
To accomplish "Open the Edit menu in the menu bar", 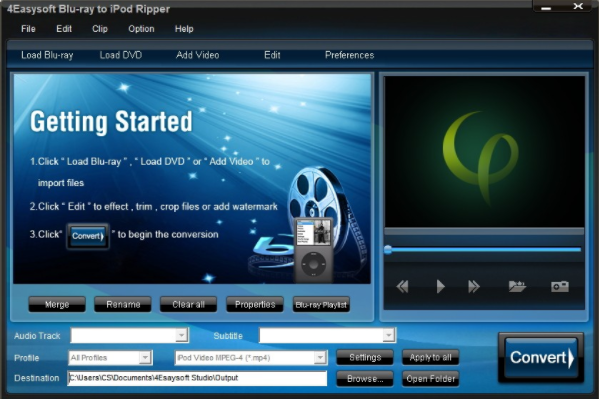I will [x=64, y=29].
